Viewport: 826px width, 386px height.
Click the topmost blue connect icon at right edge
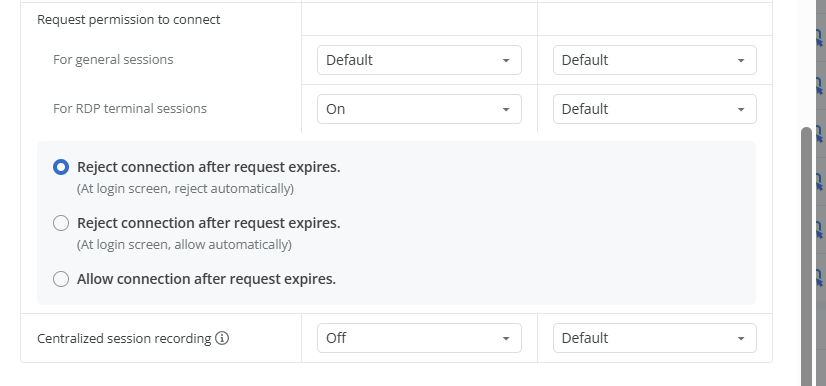[819, 38]
